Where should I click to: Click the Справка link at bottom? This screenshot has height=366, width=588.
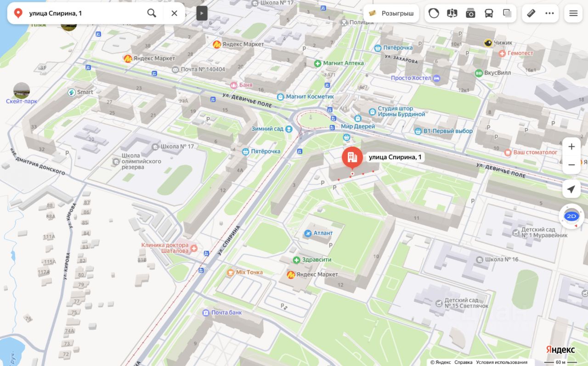(463, 362)
